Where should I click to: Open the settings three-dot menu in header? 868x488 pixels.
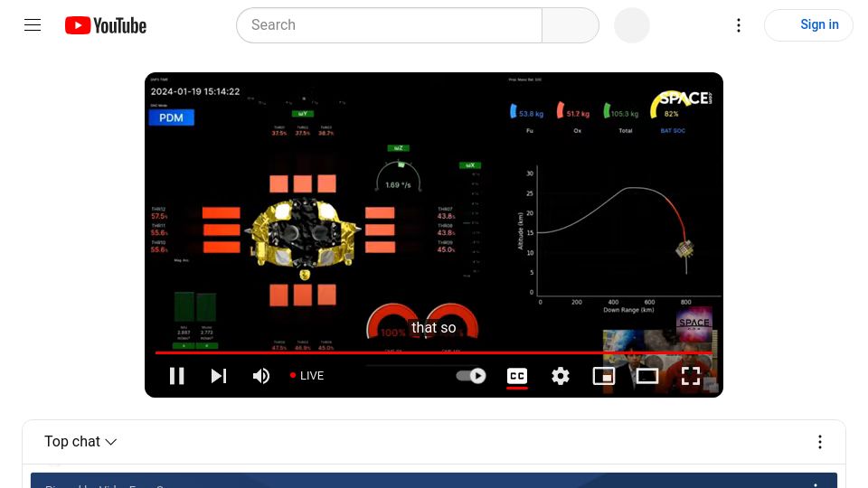click(739, 25)
